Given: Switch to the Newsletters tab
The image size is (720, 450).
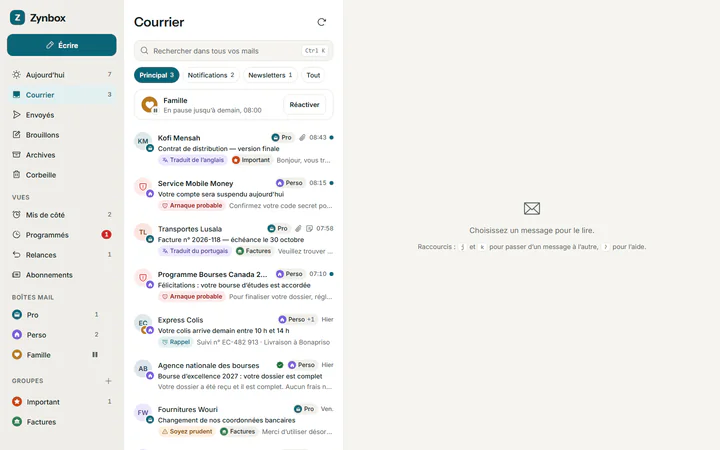Looking at the screenshot, I should click(x=270, y=75).
